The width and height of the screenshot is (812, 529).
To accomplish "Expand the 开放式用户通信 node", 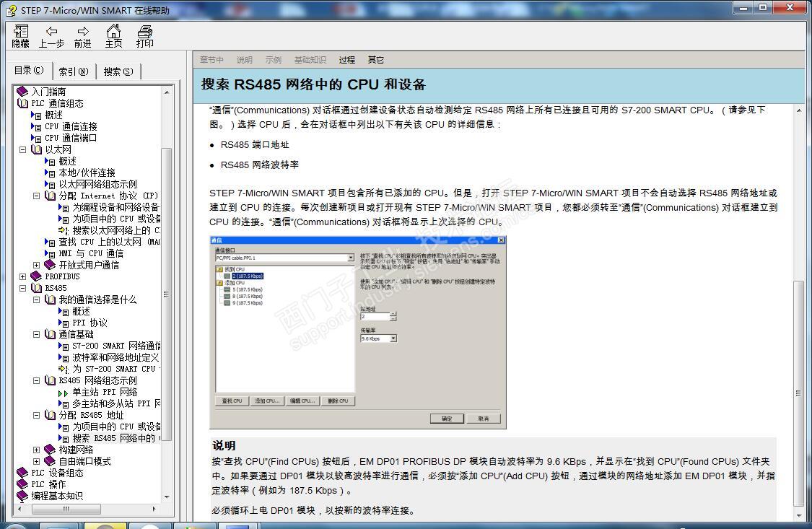I will pyautogui.click(x=36, y=265).
